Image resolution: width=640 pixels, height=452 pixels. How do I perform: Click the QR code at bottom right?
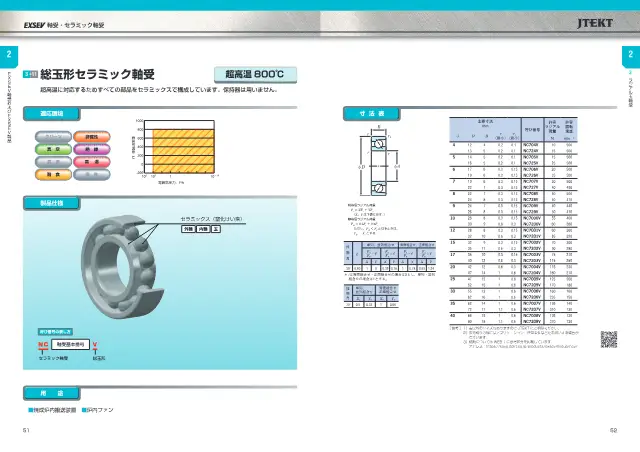609,339
